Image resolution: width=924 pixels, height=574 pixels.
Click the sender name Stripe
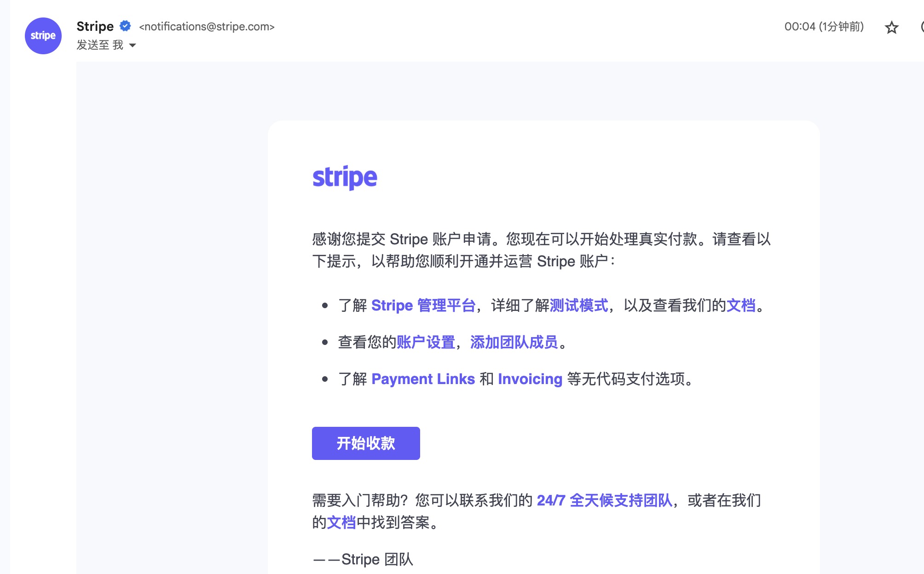[x=95, y=26]
